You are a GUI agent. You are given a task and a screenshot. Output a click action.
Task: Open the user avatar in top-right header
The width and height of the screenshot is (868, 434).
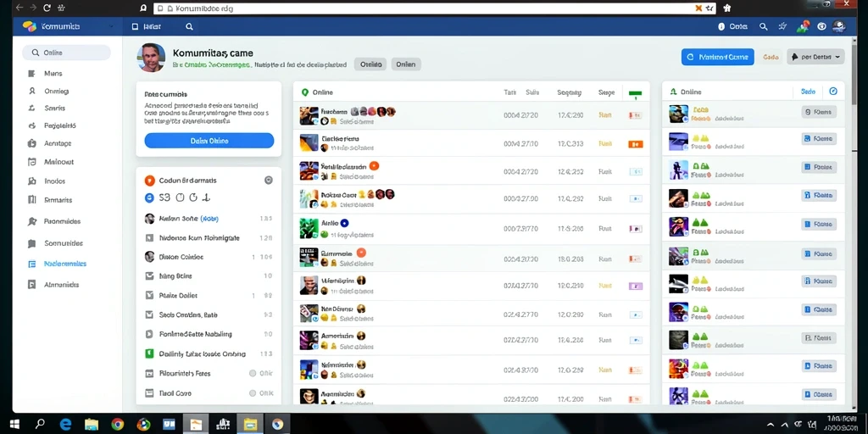point(839,26)
